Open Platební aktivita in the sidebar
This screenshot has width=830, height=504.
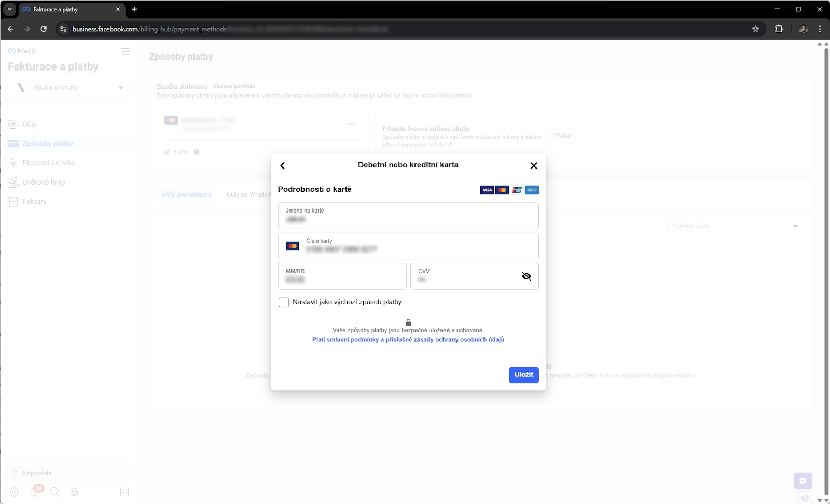[x=68, y=163]
